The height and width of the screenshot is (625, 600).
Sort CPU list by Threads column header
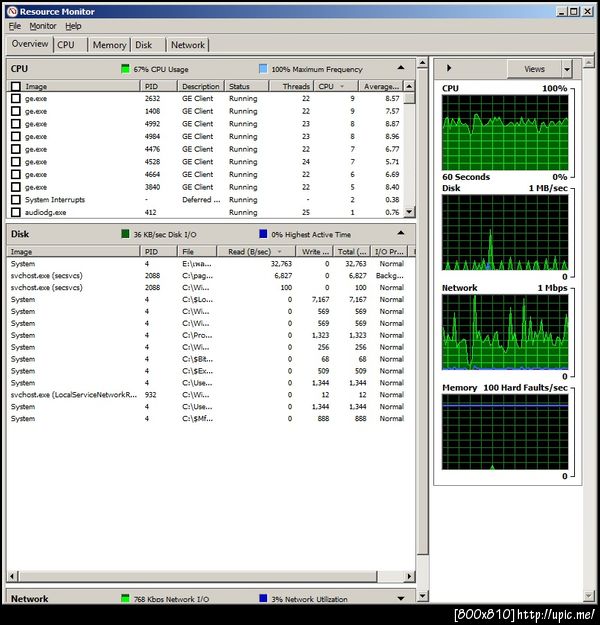[292, 86]
